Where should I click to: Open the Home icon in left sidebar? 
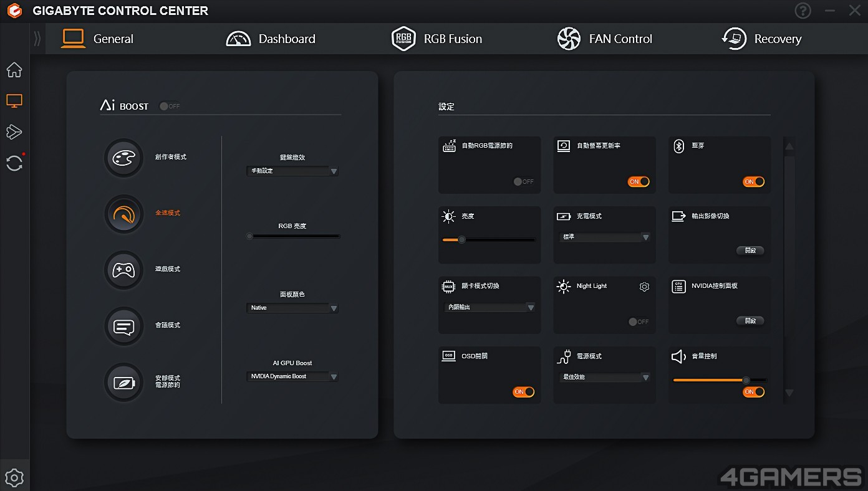14,70
